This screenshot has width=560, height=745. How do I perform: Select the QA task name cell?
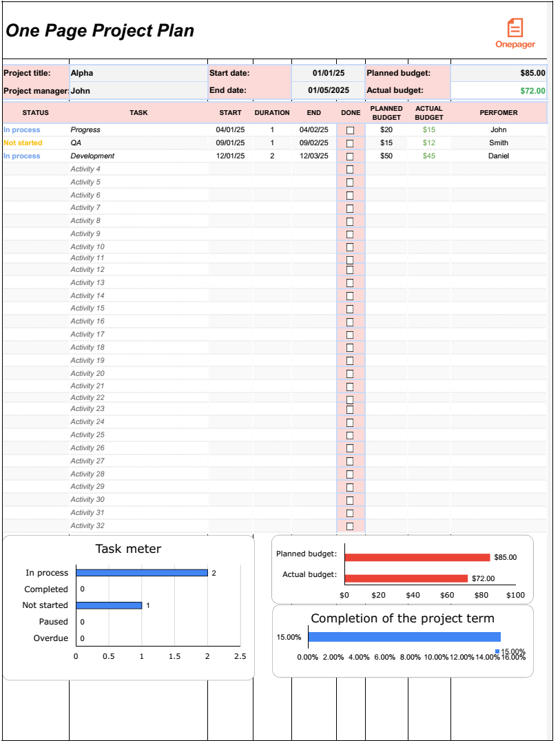(138, 143)
